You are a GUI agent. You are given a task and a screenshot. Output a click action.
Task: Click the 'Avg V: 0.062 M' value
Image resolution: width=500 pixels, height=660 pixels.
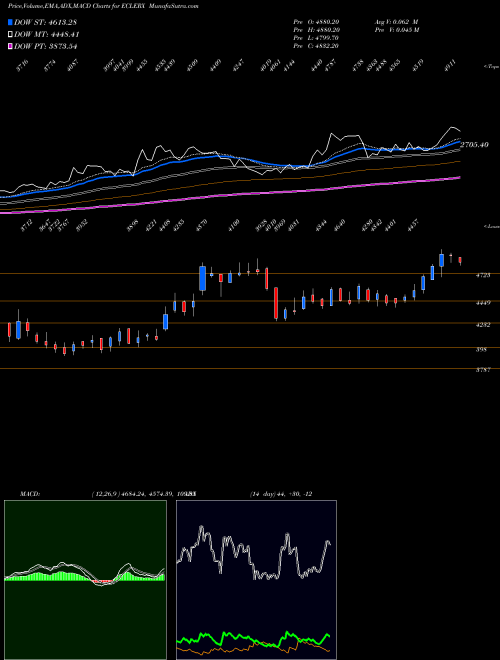[396, 21]
